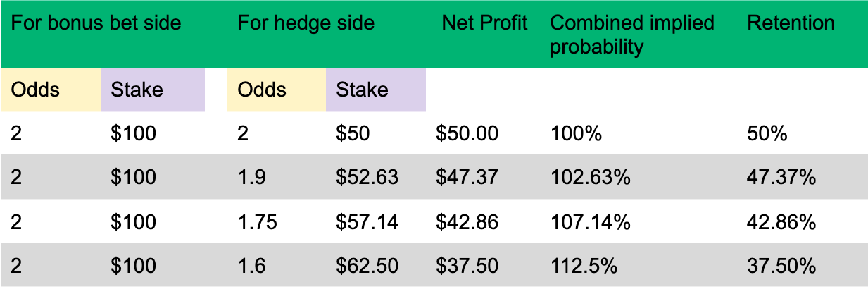Select the 1.75 hedge odds cell
The height and width of the screenshot is (287, 868).
click(x=257, y=223)
